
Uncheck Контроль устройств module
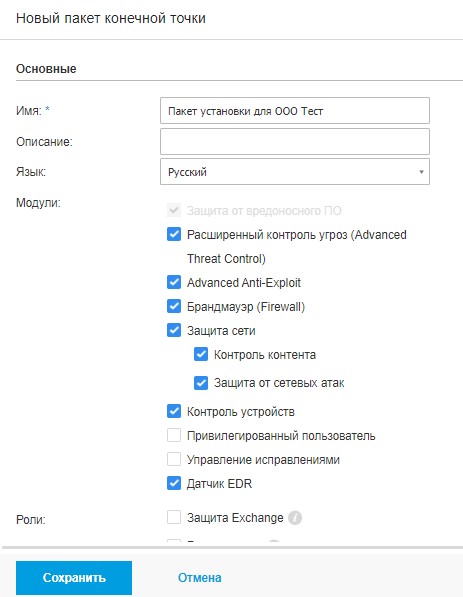click(x=174, y=411)
